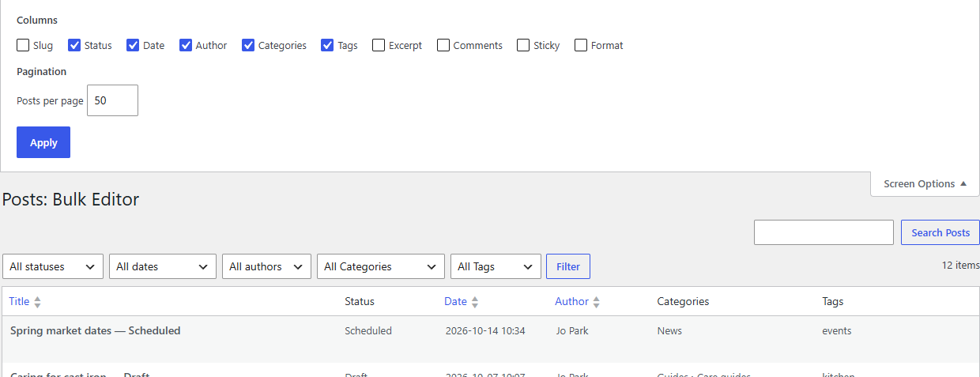Click the Jo Park author cell

[x=572, y=330]
